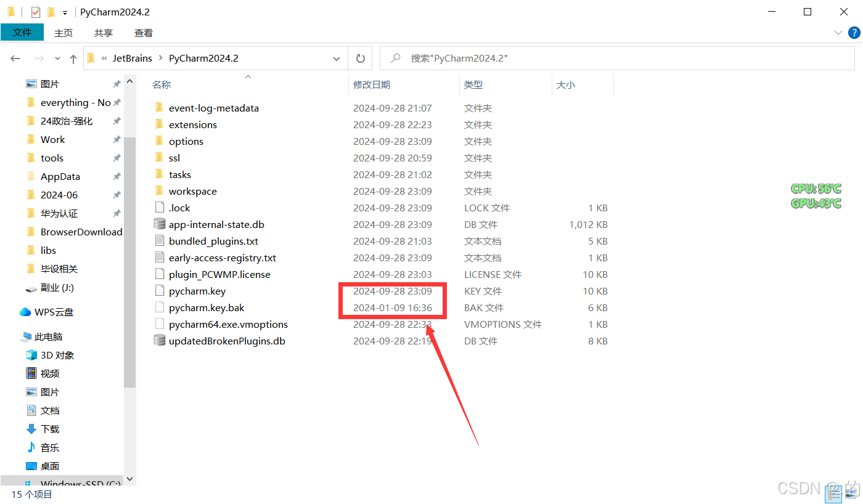Click the Back navigation arrow
The image size is (863, 504).
(15, 59)
